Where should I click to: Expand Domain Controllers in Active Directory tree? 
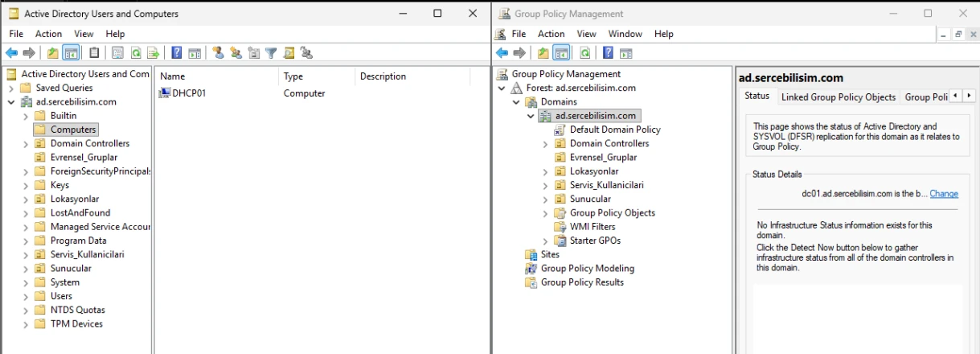pyautogui.click(x=26, y=143)
